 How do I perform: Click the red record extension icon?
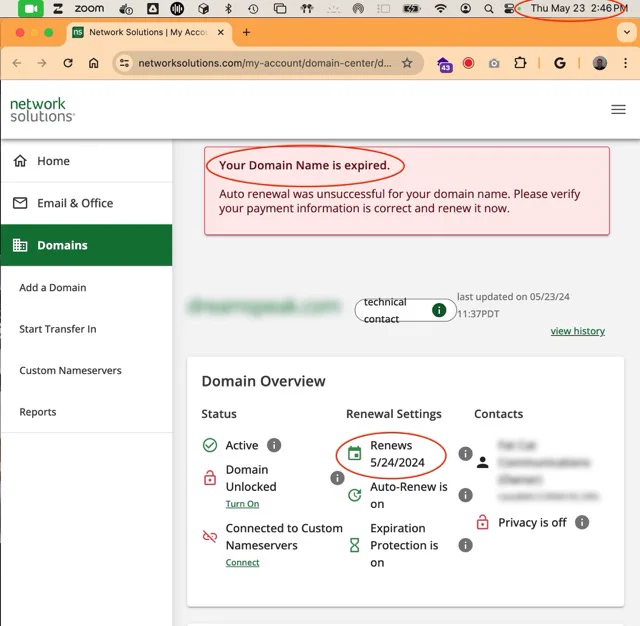tap(468, 63)
